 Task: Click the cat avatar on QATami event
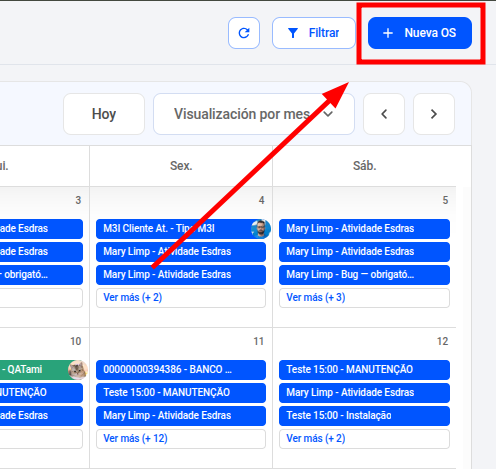click(78, 370)
